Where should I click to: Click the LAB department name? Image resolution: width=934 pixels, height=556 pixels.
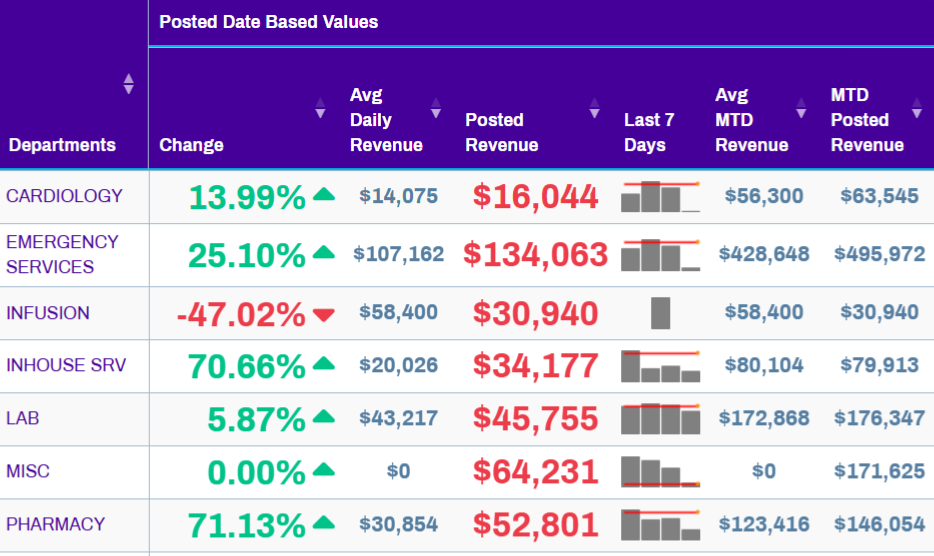tap(23, 418)
